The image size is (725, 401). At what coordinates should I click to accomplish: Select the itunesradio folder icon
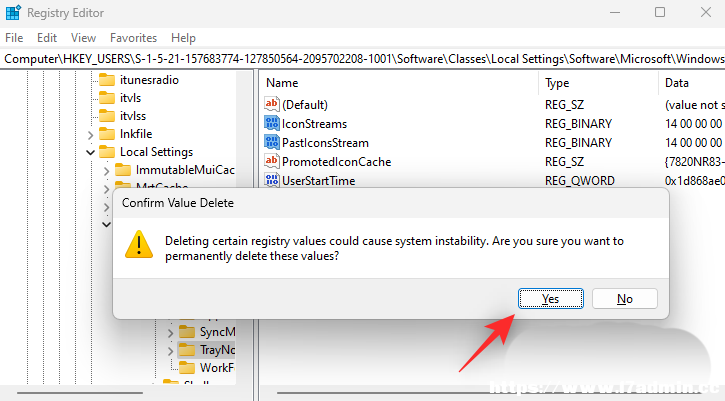tap(107, 80)
